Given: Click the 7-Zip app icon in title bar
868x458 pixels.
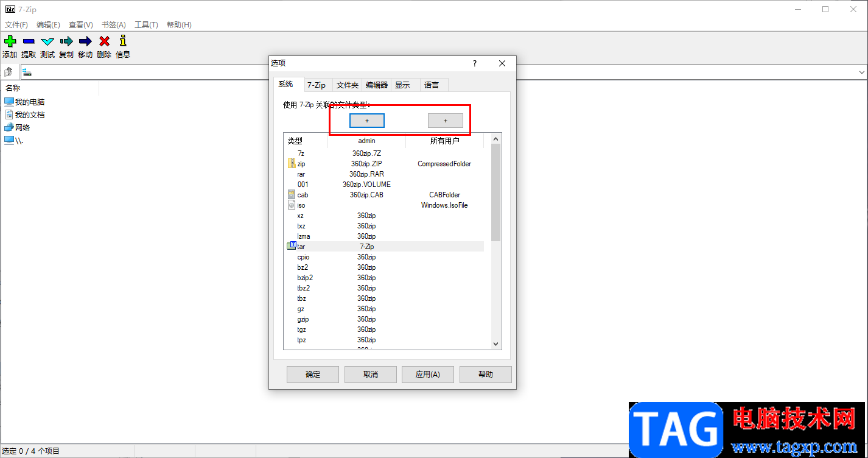Looking at the screenshot, I should pyautogui.click(x=10, y=9).
